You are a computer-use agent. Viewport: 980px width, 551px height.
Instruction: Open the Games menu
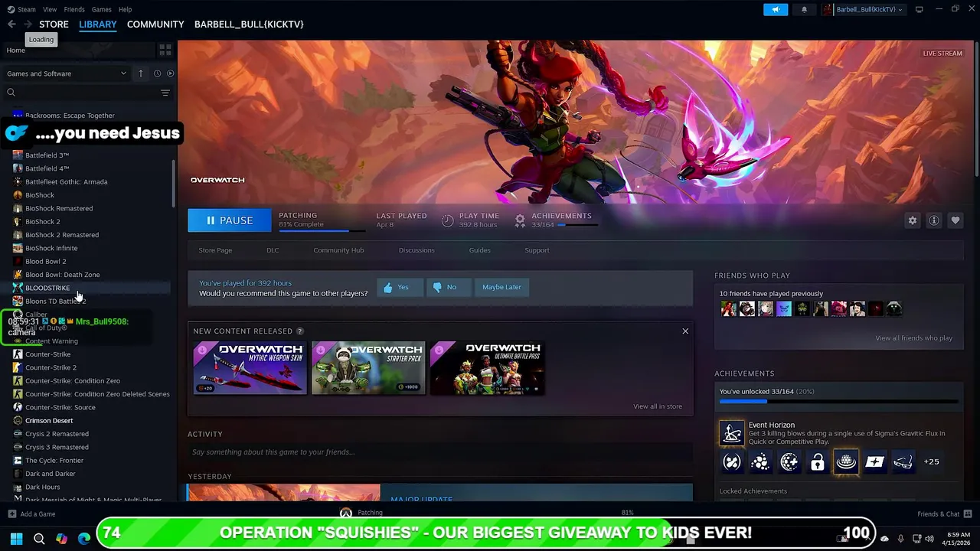pos(101,9)
